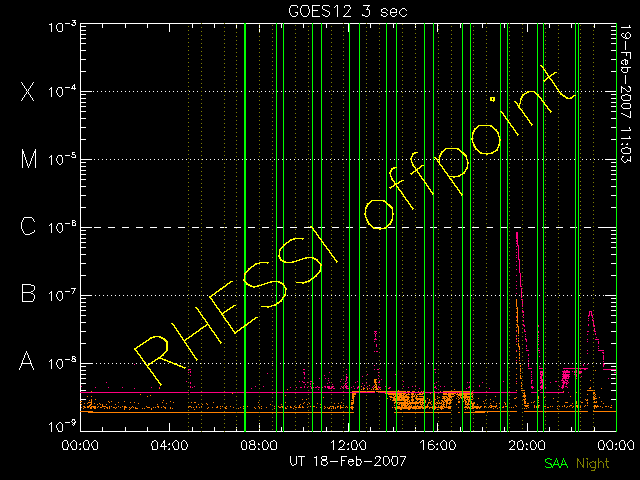Click the 20:00 time axis label
The width and height of the screenshot is (640, 480).
click(527, 445)
